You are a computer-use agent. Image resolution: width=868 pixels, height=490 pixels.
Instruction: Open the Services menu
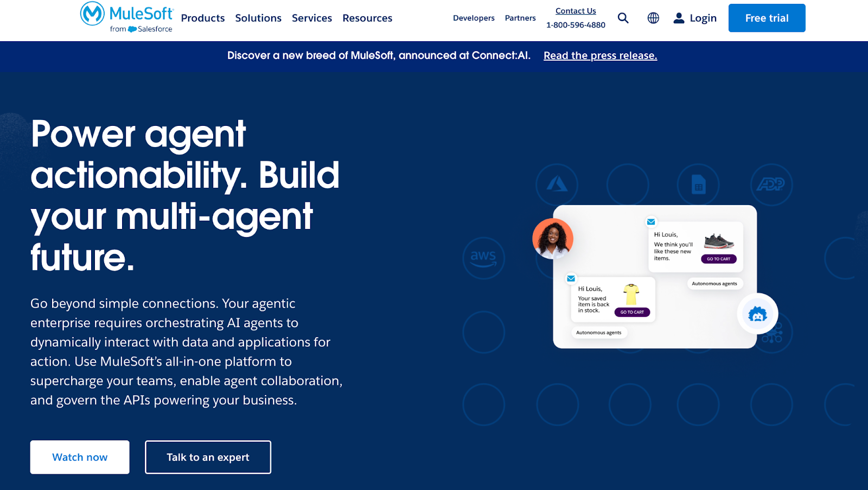312,18
